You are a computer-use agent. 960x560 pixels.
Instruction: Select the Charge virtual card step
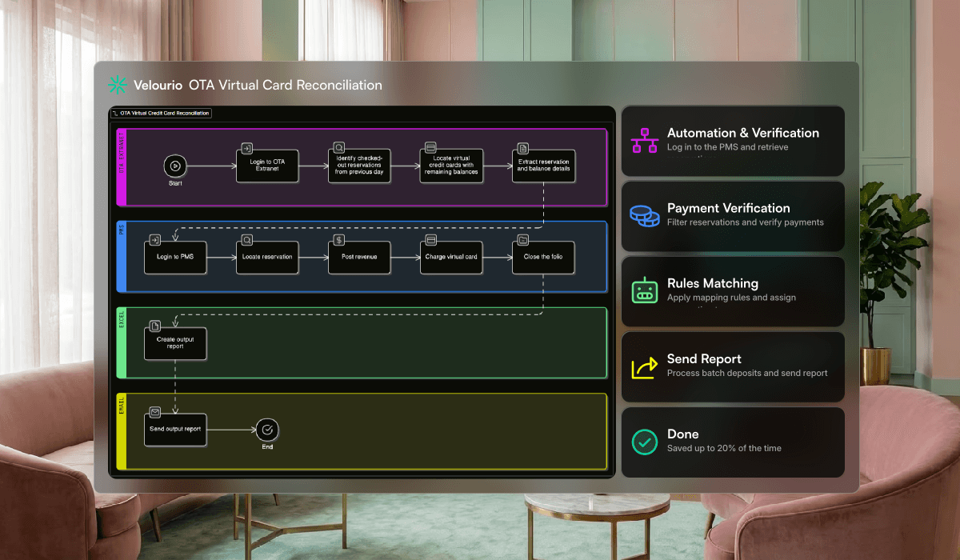[x=451, y=257]
